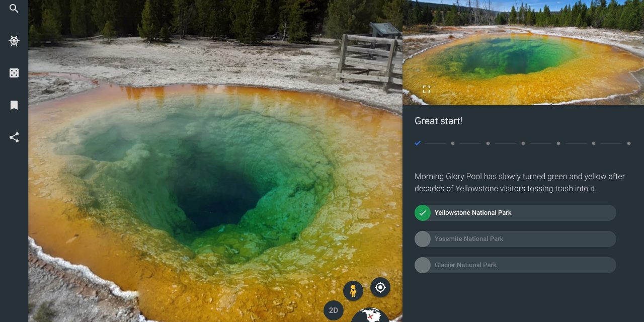
Task: Pick the Glacier National Park answer
Action: (x=515, y=265)
